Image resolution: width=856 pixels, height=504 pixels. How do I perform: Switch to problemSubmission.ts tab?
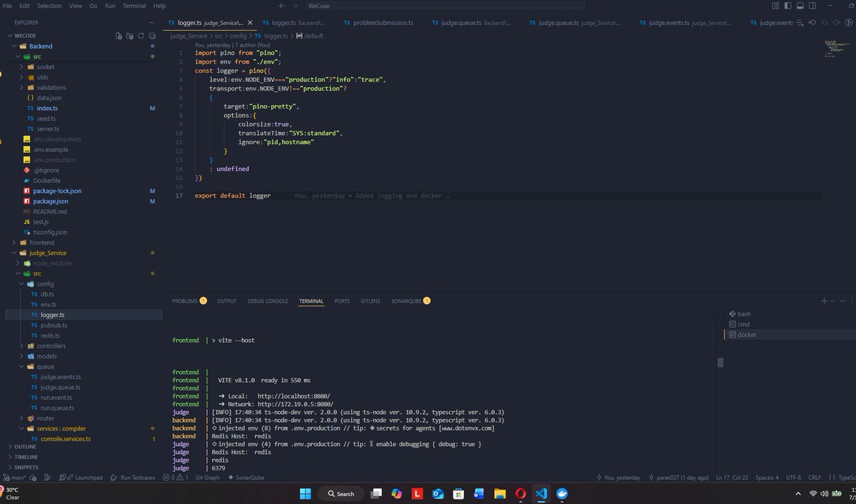(x=378, y=23)
